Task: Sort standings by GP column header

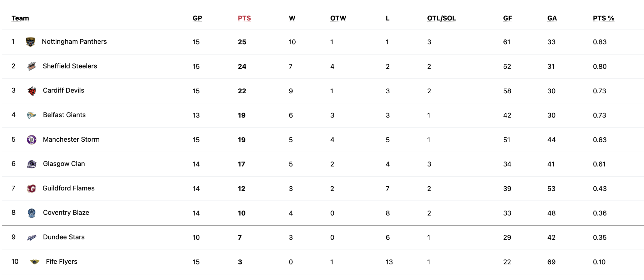Action: (x=197, y=18)
